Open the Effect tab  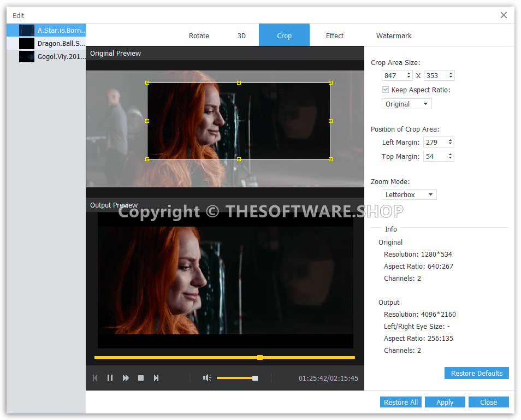[x=335, y=36]
